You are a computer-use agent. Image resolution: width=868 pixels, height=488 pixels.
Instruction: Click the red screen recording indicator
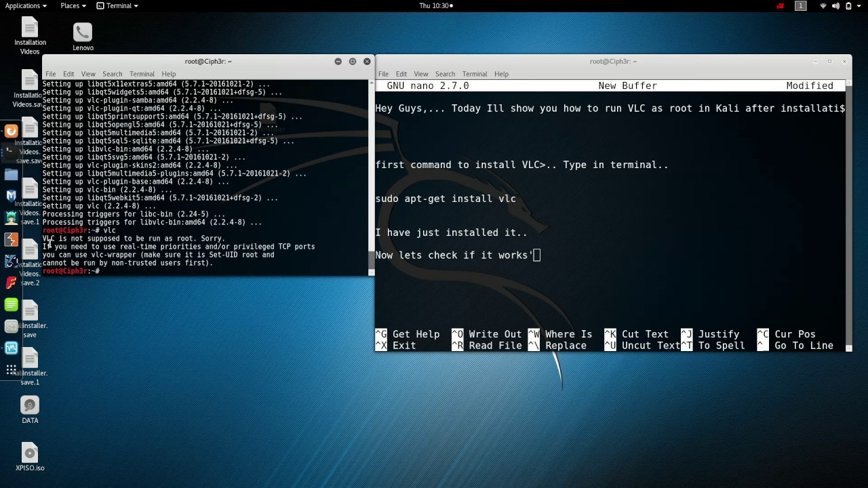click(780, 5)
